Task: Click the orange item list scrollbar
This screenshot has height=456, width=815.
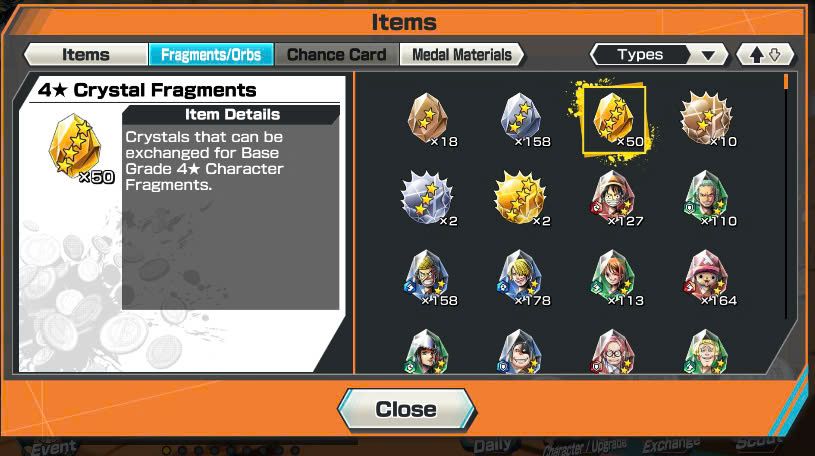Action: (786, 82)
